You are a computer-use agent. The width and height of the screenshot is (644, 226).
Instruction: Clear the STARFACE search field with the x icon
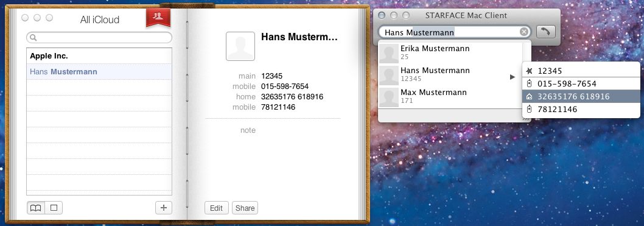[523, 32]
